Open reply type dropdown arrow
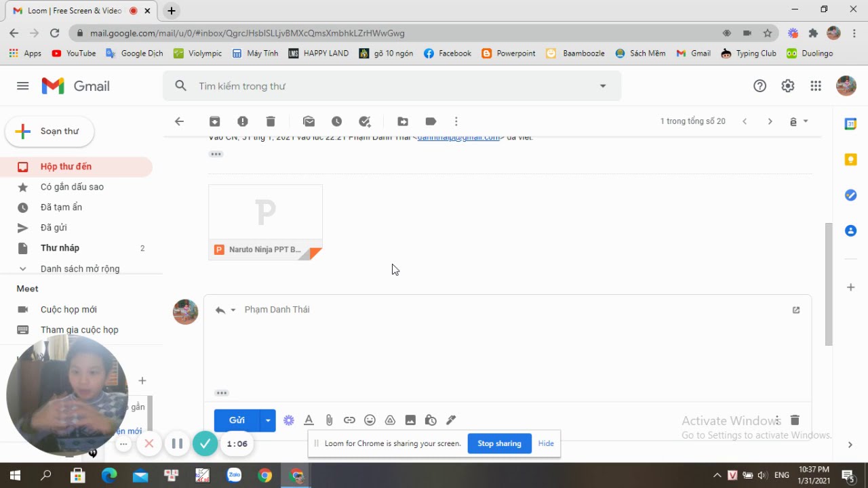 pyautogui.click(x=233, y=310)
